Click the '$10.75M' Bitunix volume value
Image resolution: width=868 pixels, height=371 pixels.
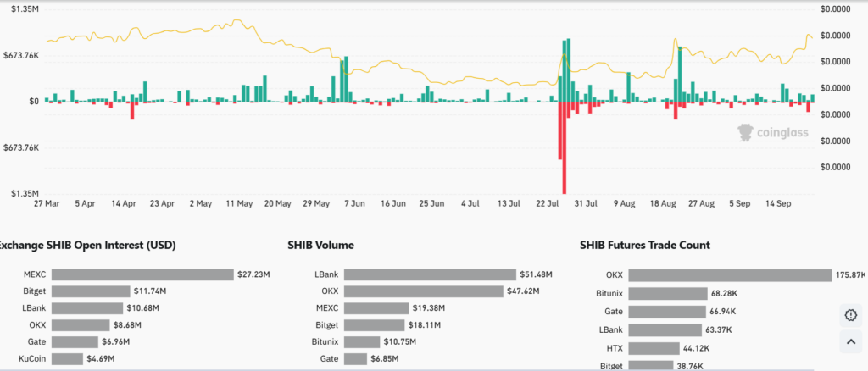tap(398, 341)
